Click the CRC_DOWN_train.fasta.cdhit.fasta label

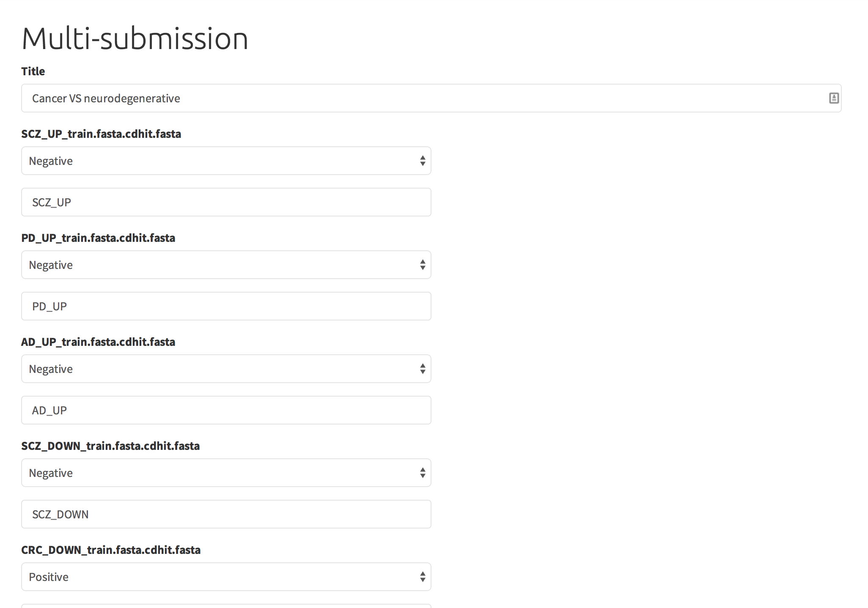click(111, 550)
